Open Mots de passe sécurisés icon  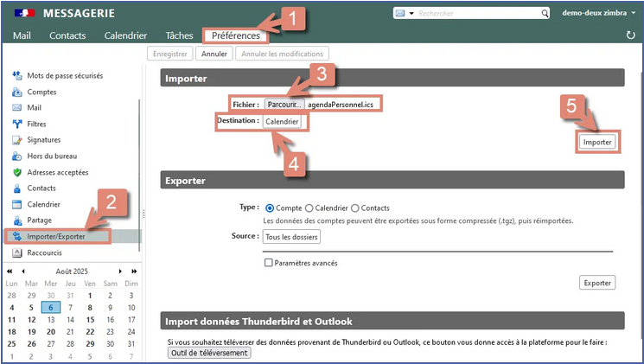(16, 75)
